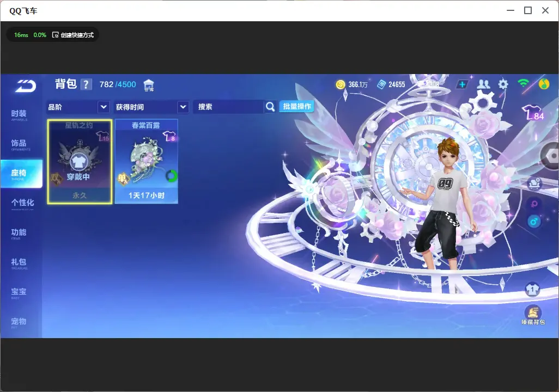559x392 pixels.
Task: Click the hexagon nut button on right edge
Action: coord(551,155)
